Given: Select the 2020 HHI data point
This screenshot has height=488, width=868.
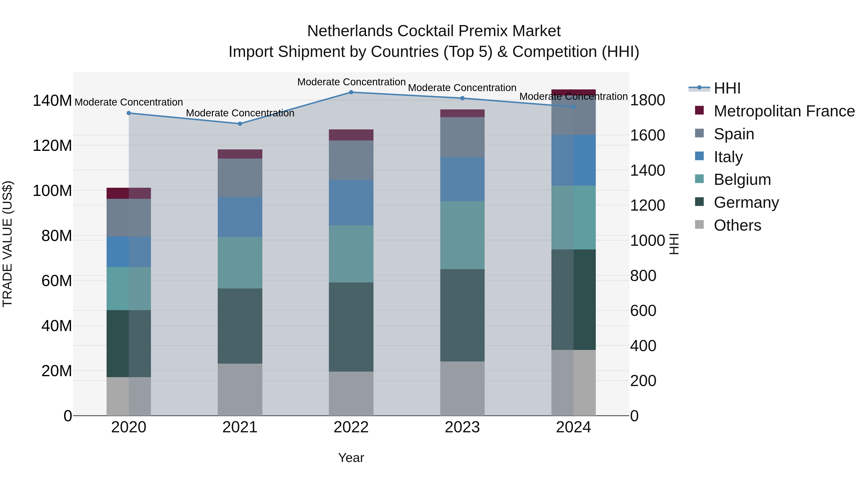Looking at the screenshot, I should coord(129,113).
